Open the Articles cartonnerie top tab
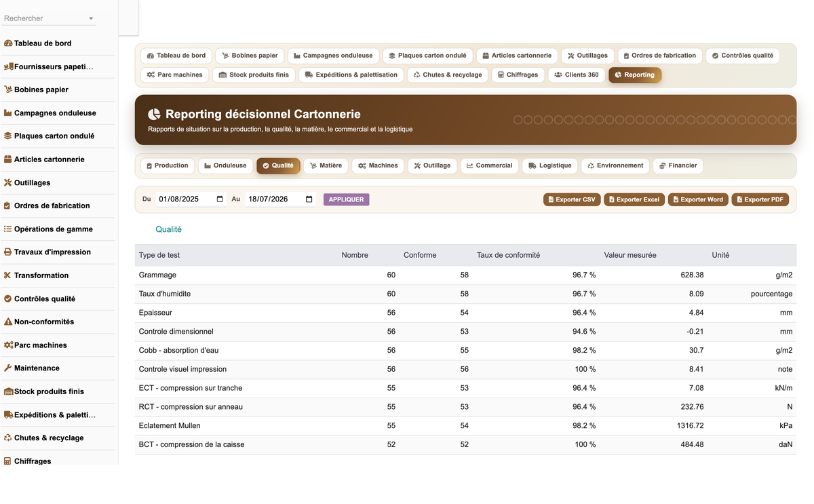 [x=517, y=56]
